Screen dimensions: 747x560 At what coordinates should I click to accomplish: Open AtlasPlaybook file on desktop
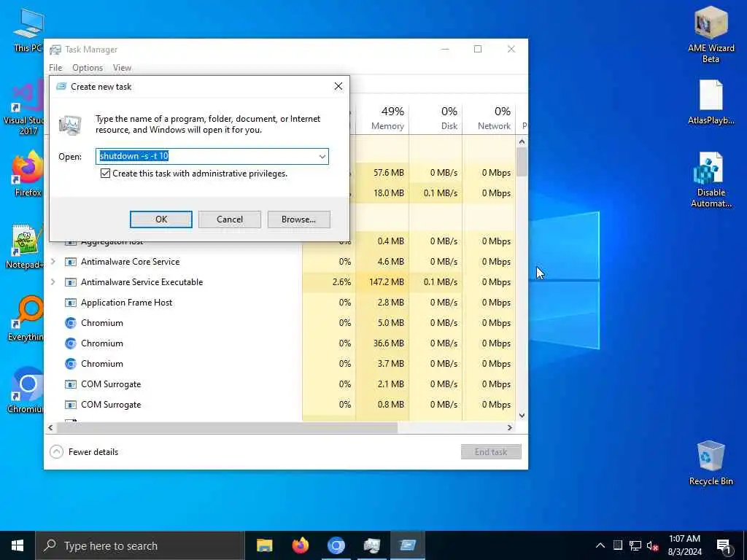click(711, 102)
